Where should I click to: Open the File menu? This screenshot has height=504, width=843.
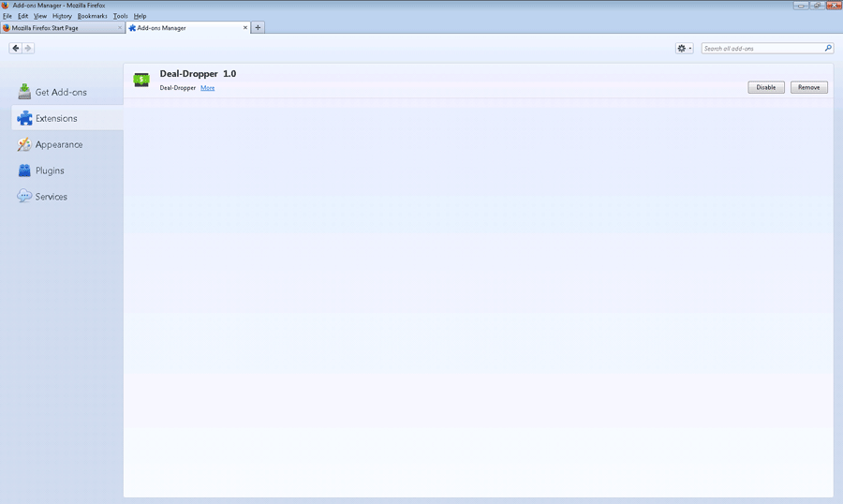click(x=7, y=16)
